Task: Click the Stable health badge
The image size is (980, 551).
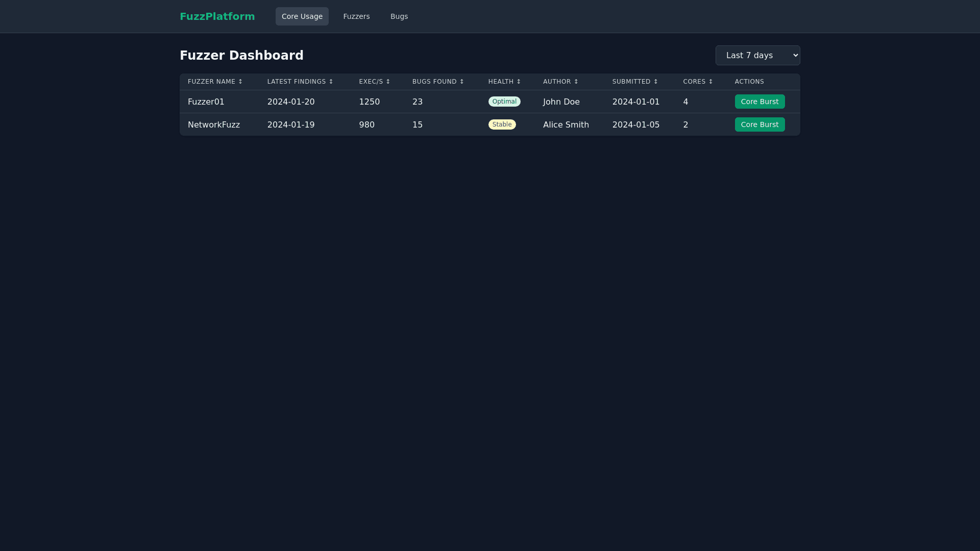Action: 502,124
